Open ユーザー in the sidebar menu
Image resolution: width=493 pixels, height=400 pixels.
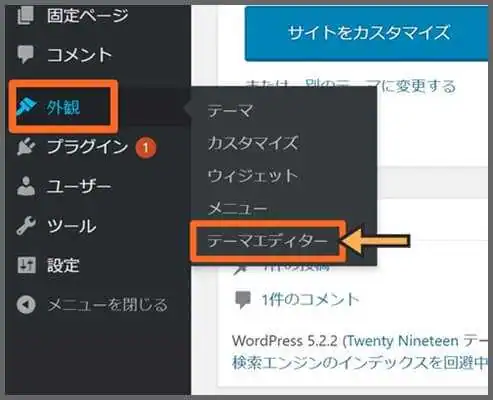(79, 186)
